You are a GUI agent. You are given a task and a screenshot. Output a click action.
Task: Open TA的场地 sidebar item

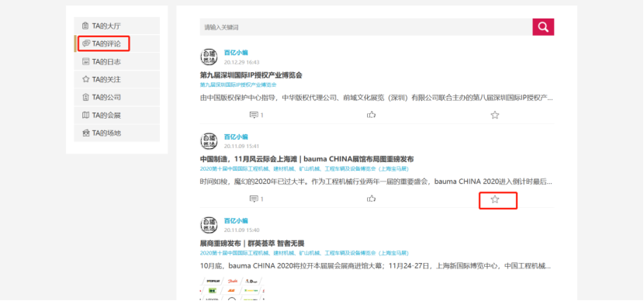tap(116, 133)
